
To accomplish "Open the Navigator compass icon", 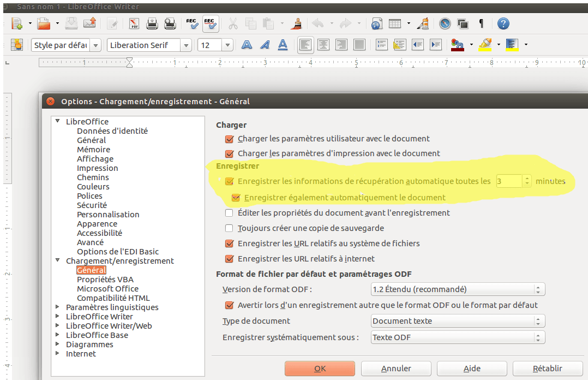I will 445,23.
